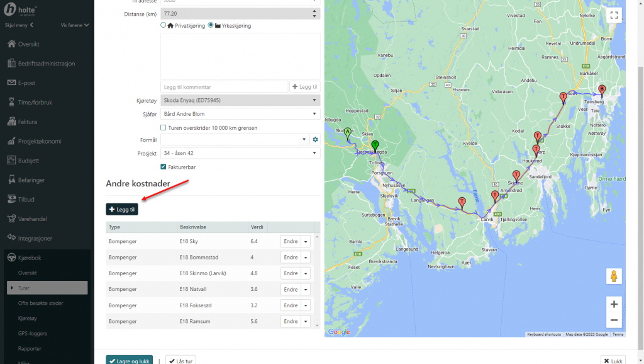The image size is (644, 364).
Task: Click the Street View pegman icon
Action: (614, 276)
